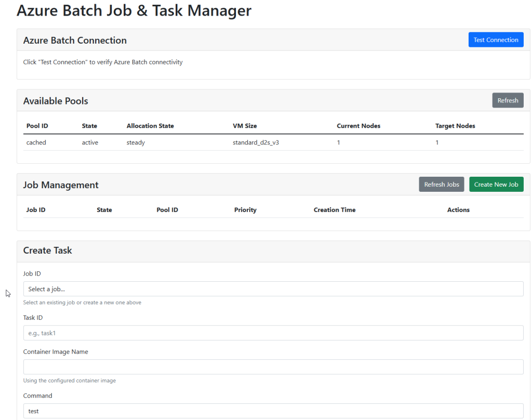Image resolution: width=532 pixels, height=420 pixels.
Task: Click the Azure Batch Job & Task Manager title
Action: 134,10
